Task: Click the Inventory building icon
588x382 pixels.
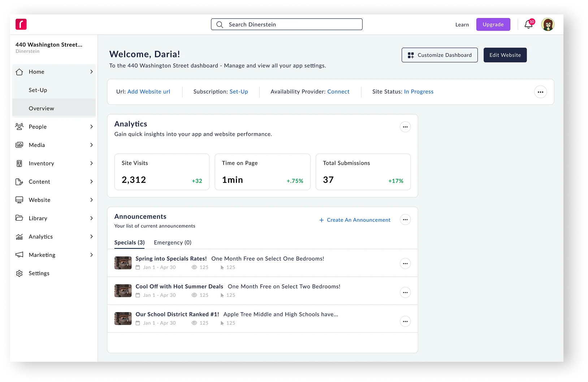Action: [x=20, y=164]
